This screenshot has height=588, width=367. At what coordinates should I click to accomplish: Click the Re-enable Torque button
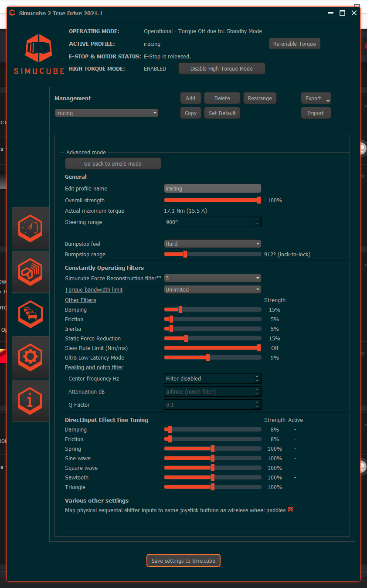tap(294, 44)
